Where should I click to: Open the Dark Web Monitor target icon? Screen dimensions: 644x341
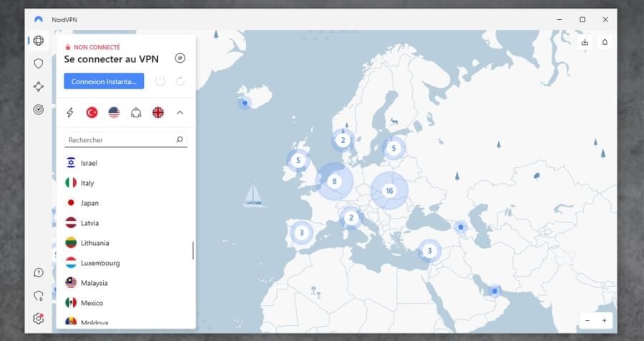(39, 109)
